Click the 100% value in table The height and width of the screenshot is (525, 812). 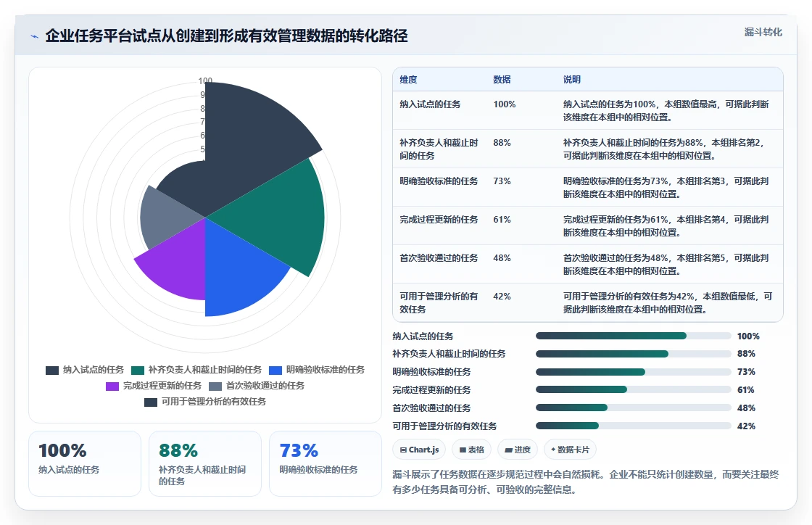(505, 104)
